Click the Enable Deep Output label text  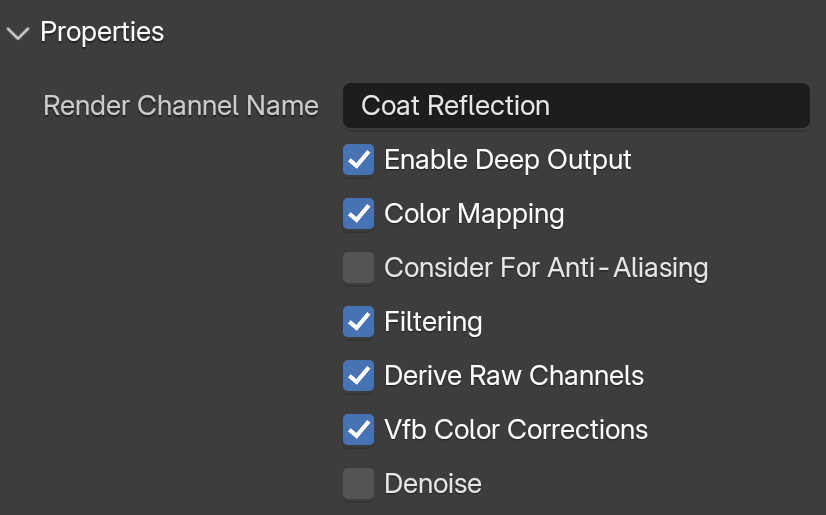(x=508, y=160)
